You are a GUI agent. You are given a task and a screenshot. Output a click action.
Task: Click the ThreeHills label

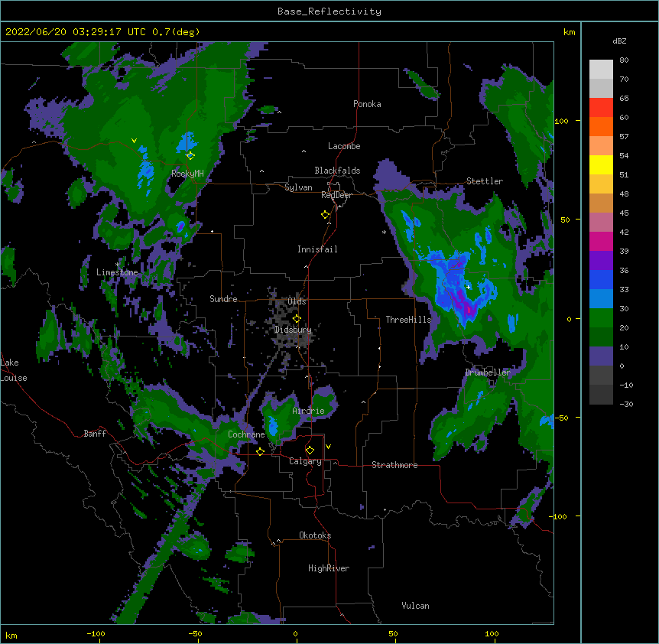[x=408, y=320]
